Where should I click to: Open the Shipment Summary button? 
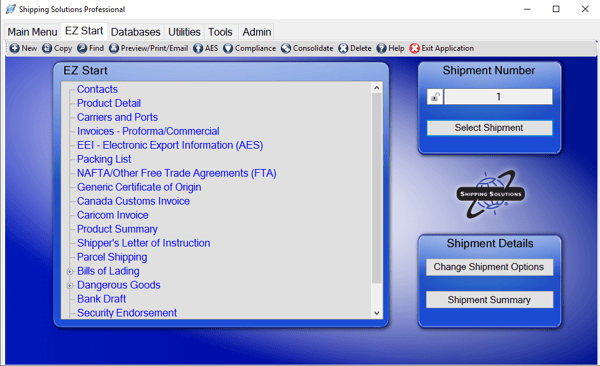[489, 300]
